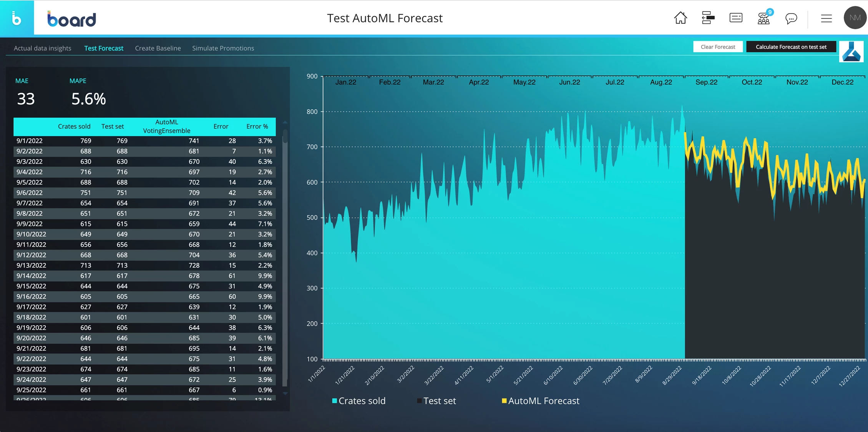
Task: Select the Simulate Promotions tab
Action: 224,48
